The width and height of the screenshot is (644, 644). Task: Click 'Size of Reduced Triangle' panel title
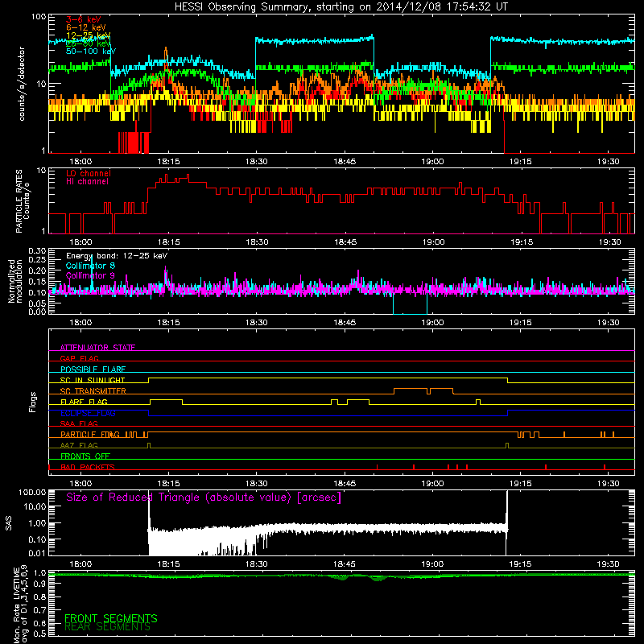pyautogui.click(x=204, y=497)
